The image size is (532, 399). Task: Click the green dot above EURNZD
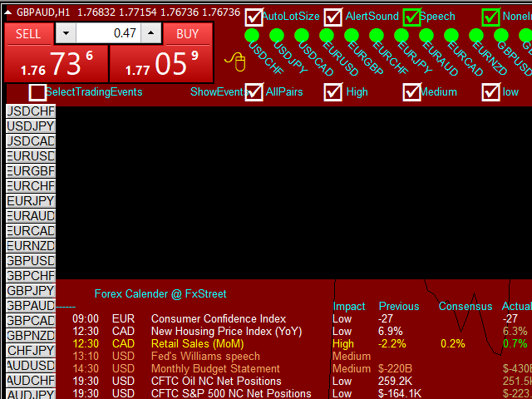pyautogui.click(x=476, y=35)
